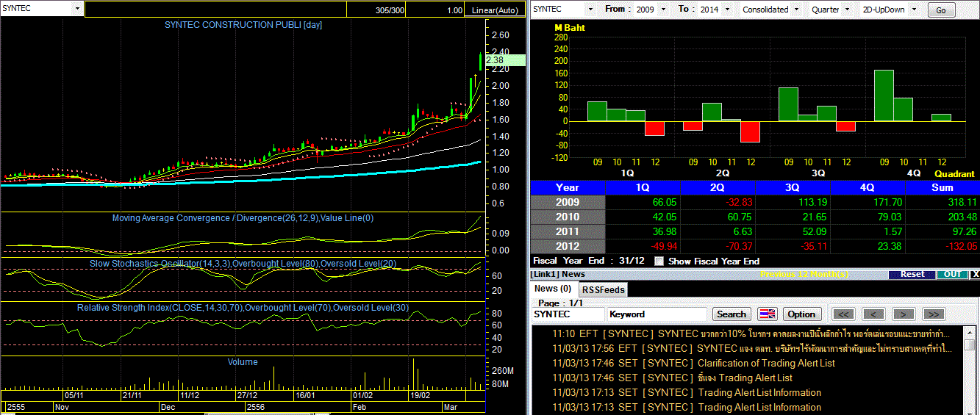Image resolution: width=980 pixels, height=415 pixels.
Task: Click the 1Q column header in table
Action: tap(643, 187)
